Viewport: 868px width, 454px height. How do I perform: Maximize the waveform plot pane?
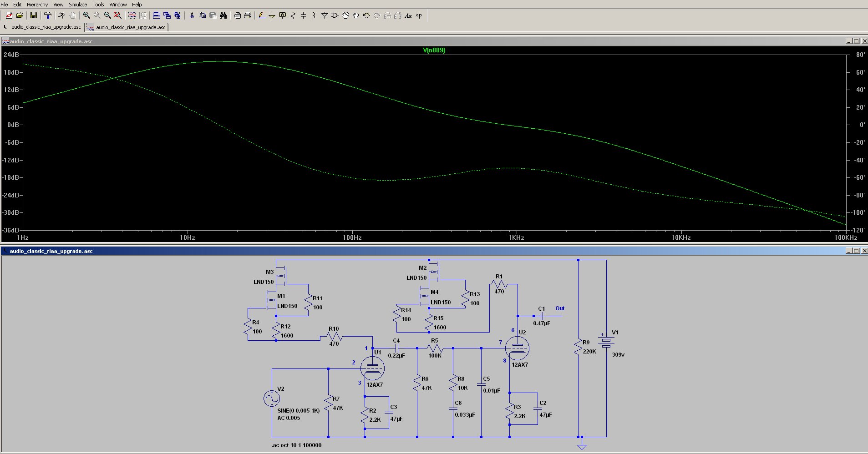(x=856, y=41)
